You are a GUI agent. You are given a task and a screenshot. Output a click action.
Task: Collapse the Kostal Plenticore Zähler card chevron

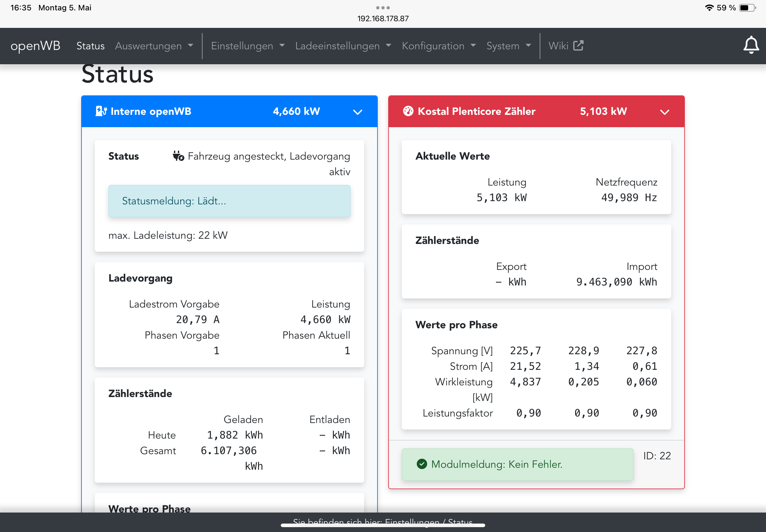coord(664,112)
